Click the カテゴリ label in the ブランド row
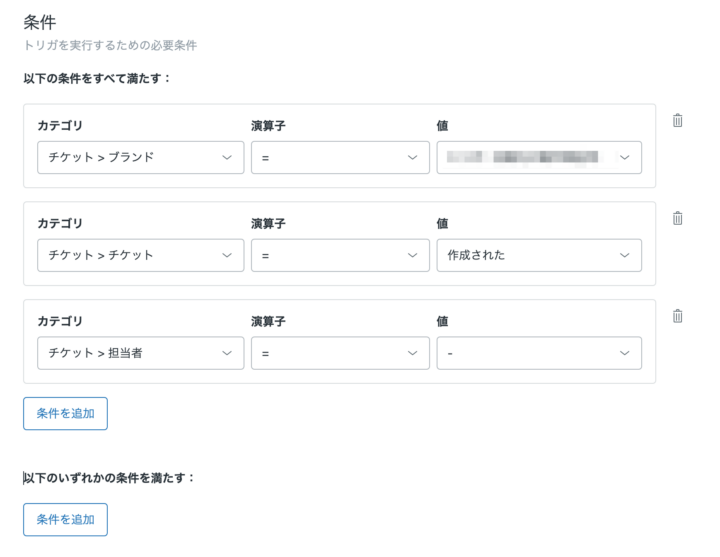 (x=60, y=126)
